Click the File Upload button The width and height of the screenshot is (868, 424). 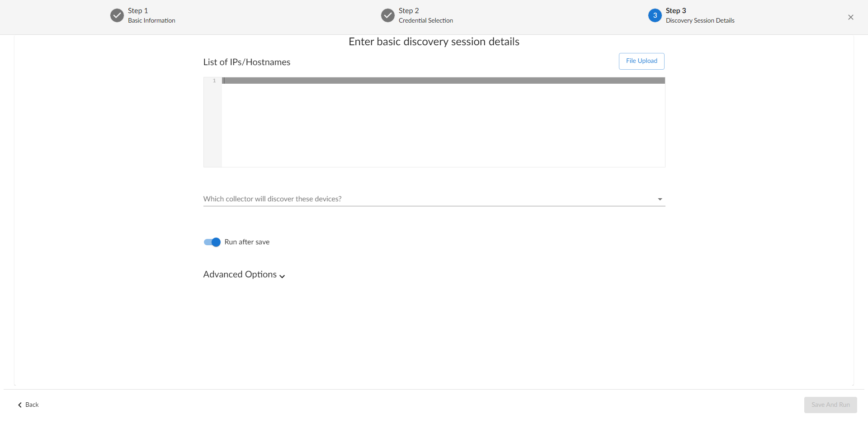coord(642,61)
